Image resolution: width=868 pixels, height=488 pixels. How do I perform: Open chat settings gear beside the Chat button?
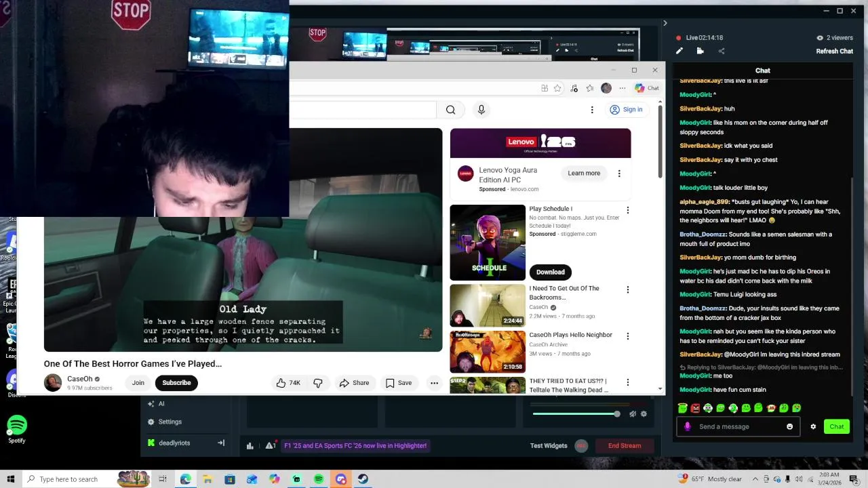[x=813, y=426]
